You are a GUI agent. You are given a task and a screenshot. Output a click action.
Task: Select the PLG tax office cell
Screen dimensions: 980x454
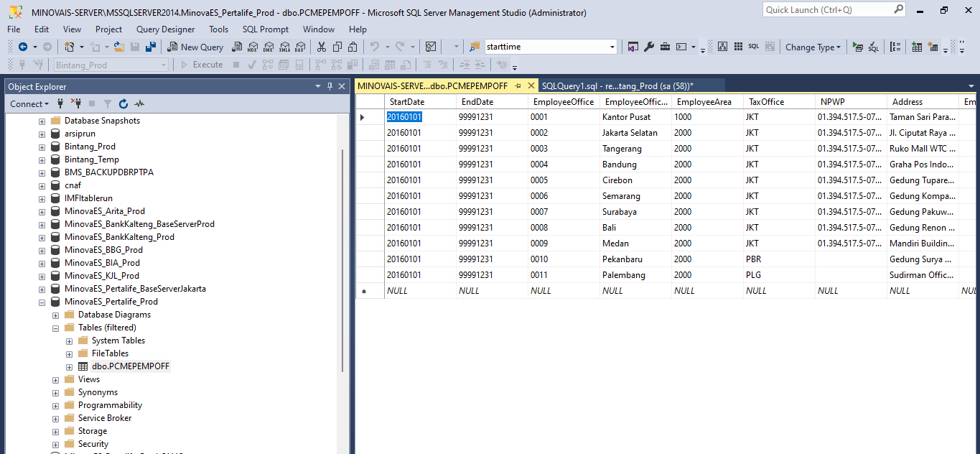click(x=779, y=275)
